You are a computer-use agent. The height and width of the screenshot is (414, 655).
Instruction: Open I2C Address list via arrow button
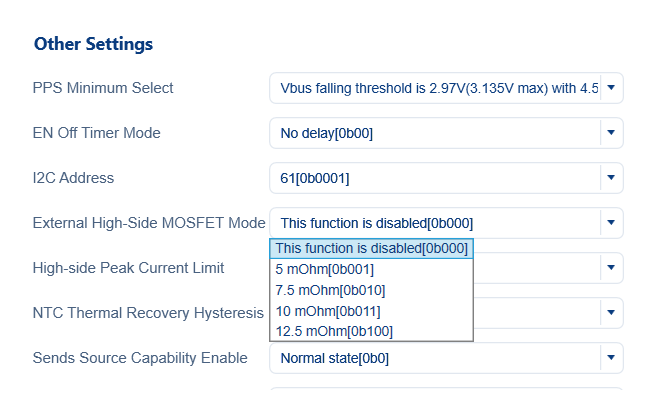coord(611,178)
